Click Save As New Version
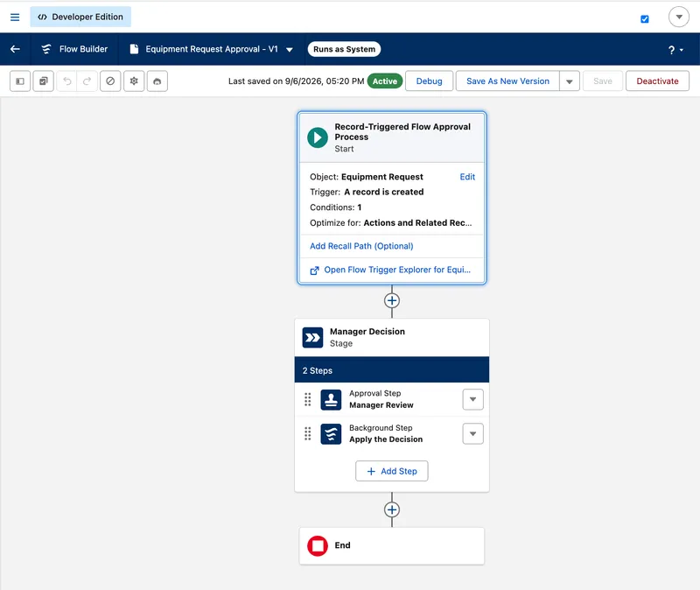 507,81
